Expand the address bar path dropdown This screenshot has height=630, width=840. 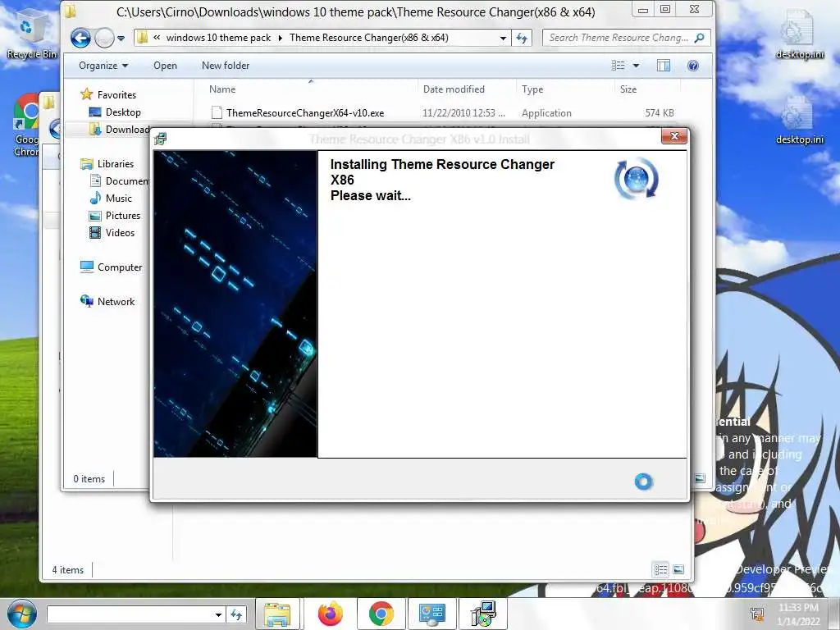click(x=503, y=38)
